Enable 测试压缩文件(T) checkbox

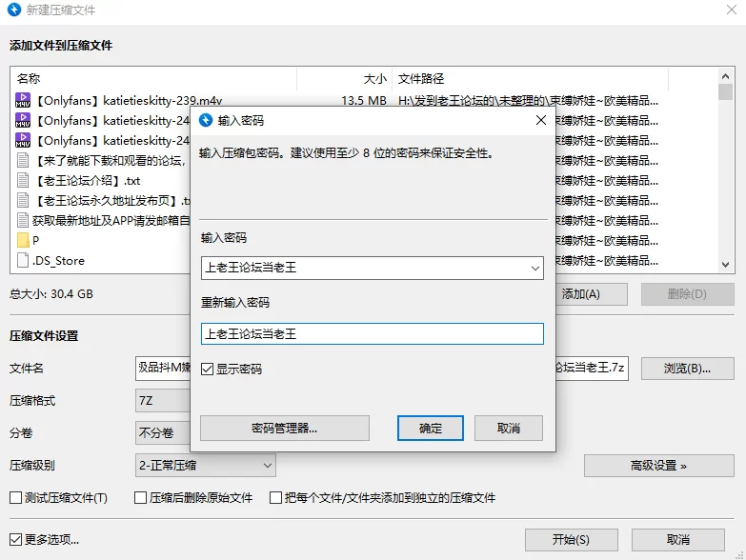15,498
